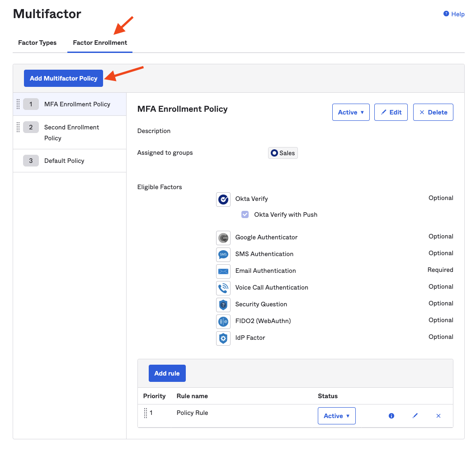Switch to the Factor Types tab
Viewport: 476px width, 452px height.
click(x=37, y=43)
